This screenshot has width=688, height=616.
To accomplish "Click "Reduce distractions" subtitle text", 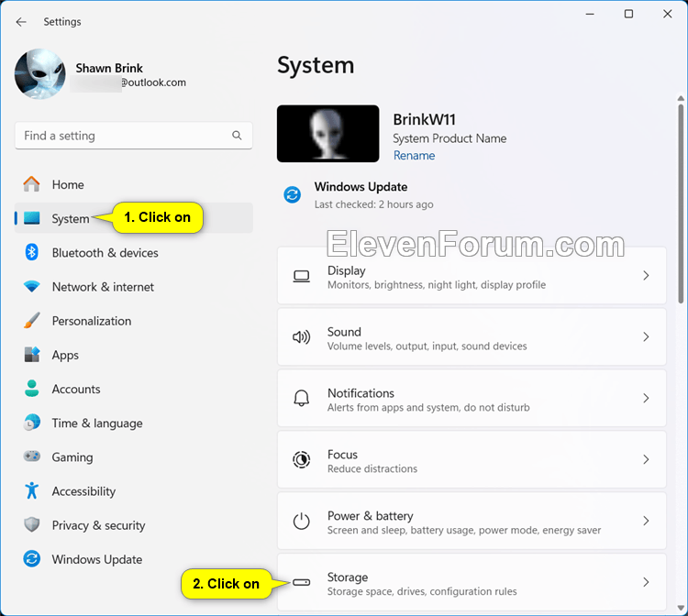I will [372, 468].
